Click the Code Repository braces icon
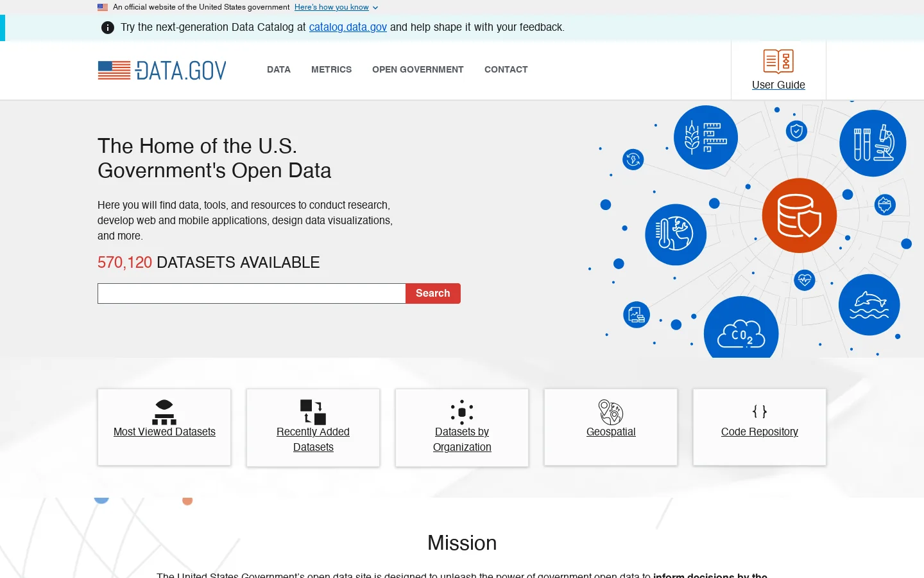 [760, 412]
